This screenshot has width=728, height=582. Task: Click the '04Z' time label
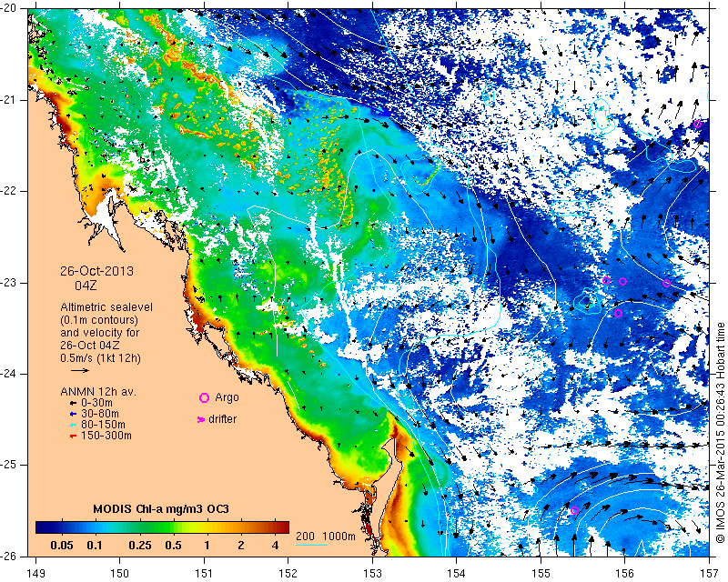(x=86, y=286)
